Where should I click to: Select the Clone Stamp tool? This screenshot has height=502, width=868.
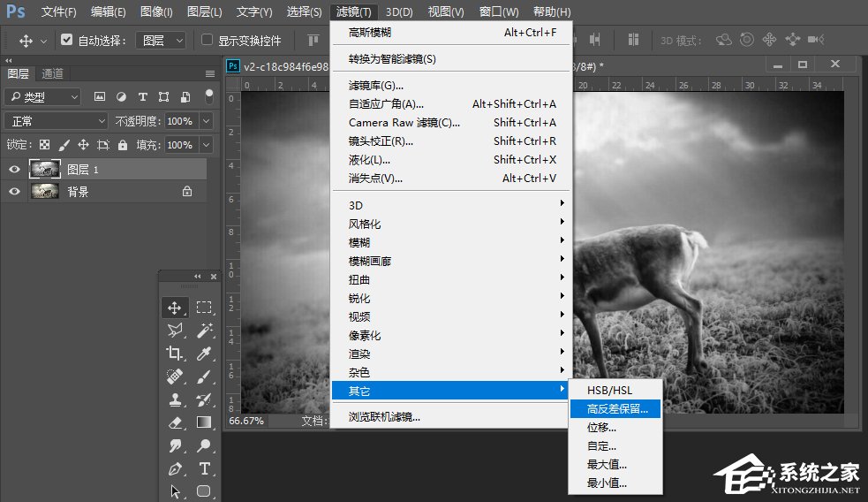[x=175, y=399]
